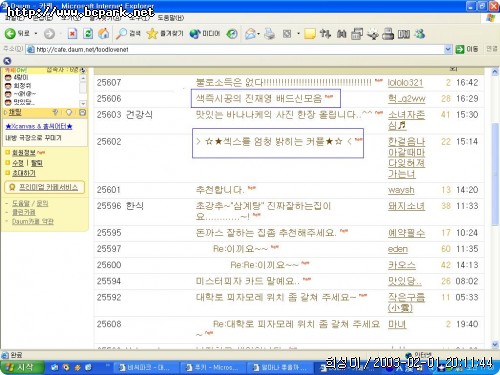Click the Windows flag throbber icon
This screenshot has width=500, height=375.
(x=490, y=18)
